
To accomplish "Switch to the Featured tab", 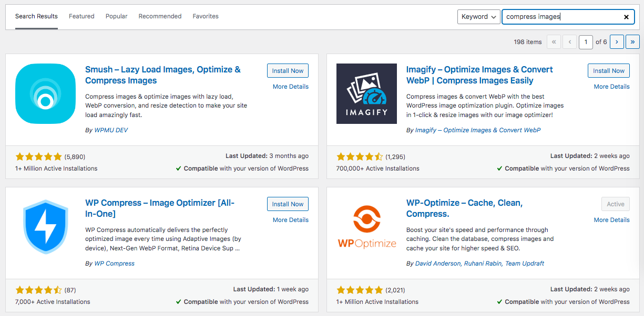I will pos(81,16).
